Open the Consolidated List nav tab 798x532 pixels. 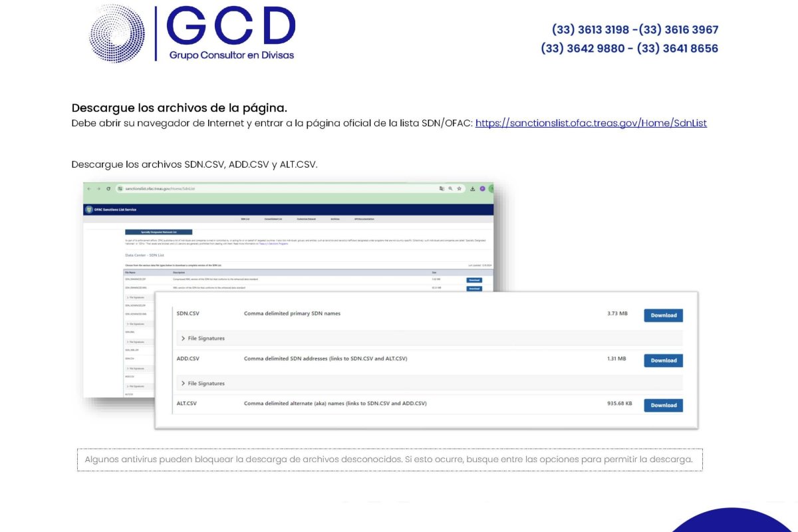pyautogui.click(x=273, y=219)
